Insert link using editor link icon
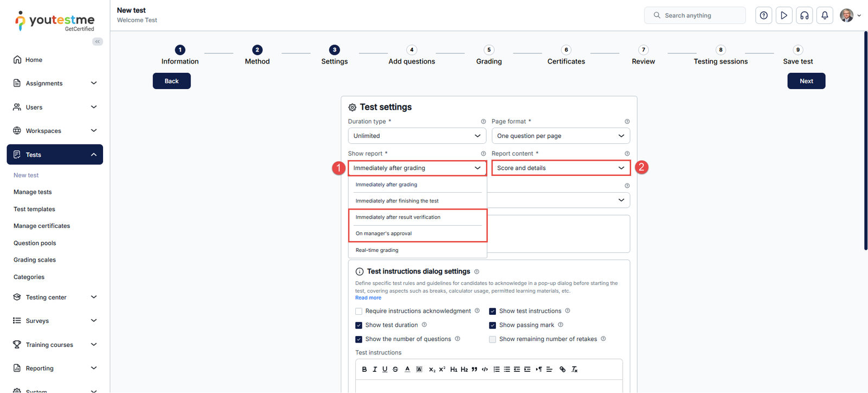The image size is (868, 393). [x=563, y=370]
